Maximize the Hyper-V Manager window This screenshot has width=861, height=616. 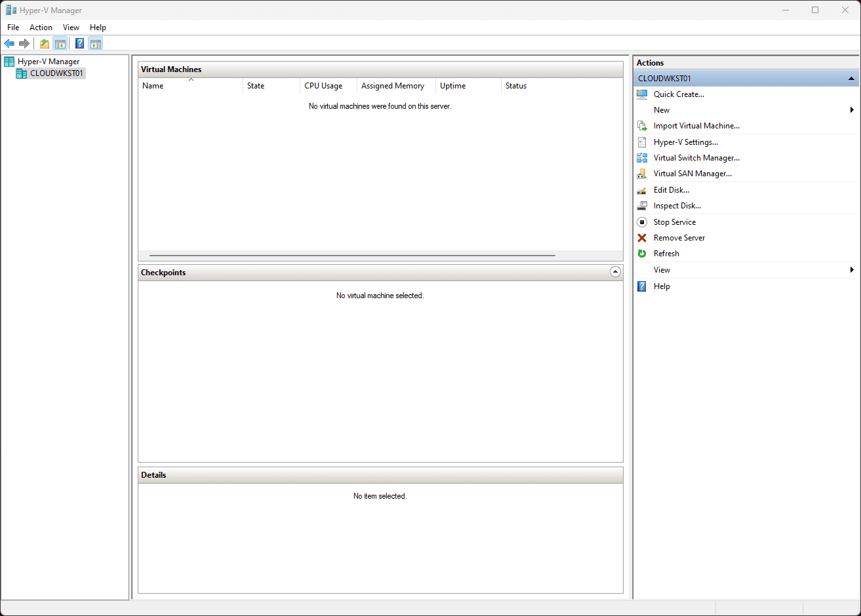coord(815,10)
